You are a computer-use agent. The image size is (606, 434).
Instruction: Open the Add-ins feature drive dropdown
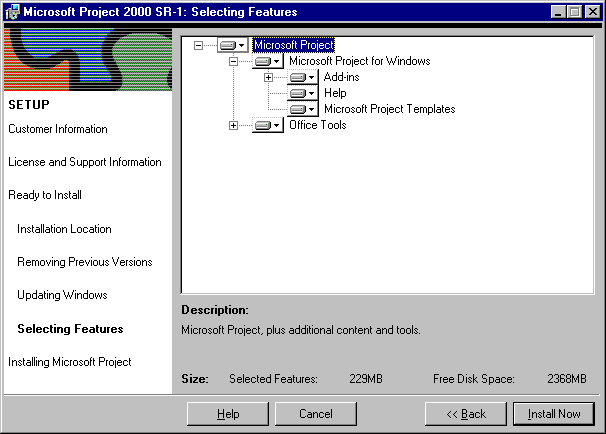[x=303, y=77]
